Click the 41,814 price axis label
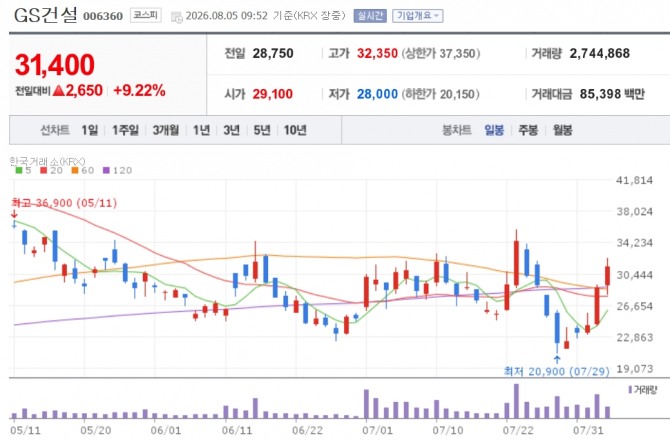Image resolution: width=670 pixels, height=442 pixels. (635, 180)
